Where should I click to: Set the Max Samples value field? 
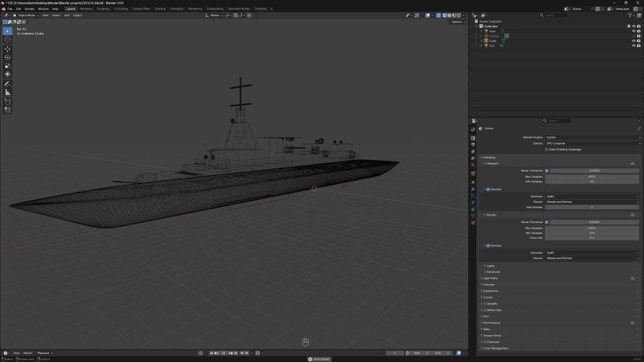point(591,177)
